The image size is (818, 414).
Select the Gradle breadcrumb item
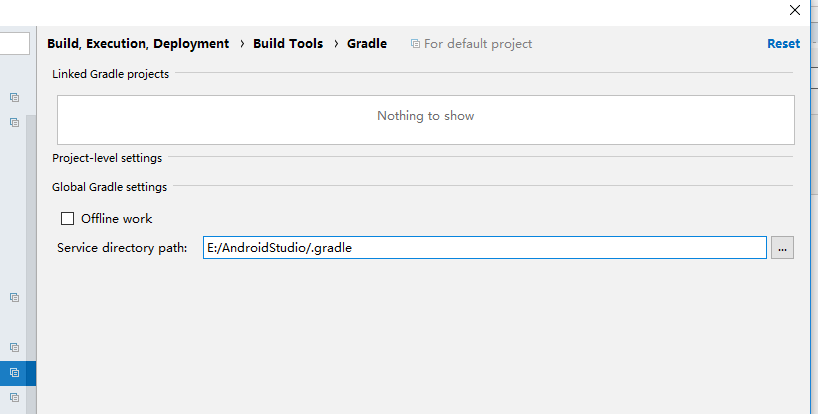tap(367, 44)
